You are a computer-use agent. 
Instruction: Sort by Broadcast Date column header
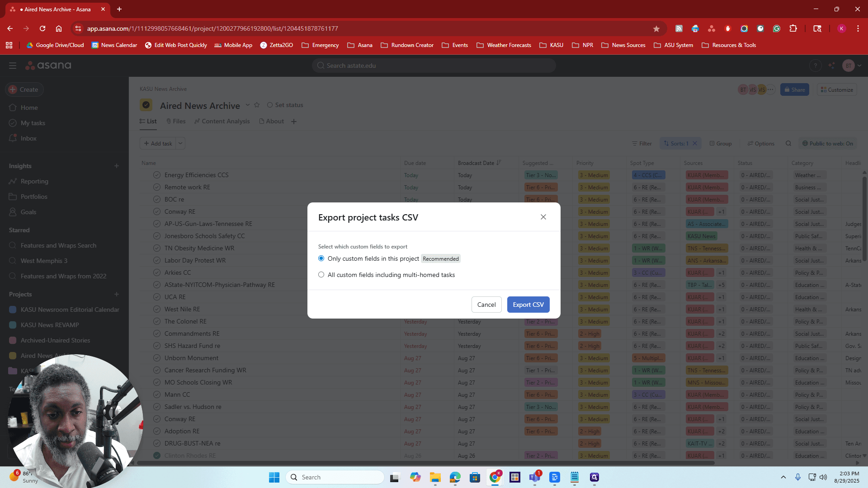(479, 163)
